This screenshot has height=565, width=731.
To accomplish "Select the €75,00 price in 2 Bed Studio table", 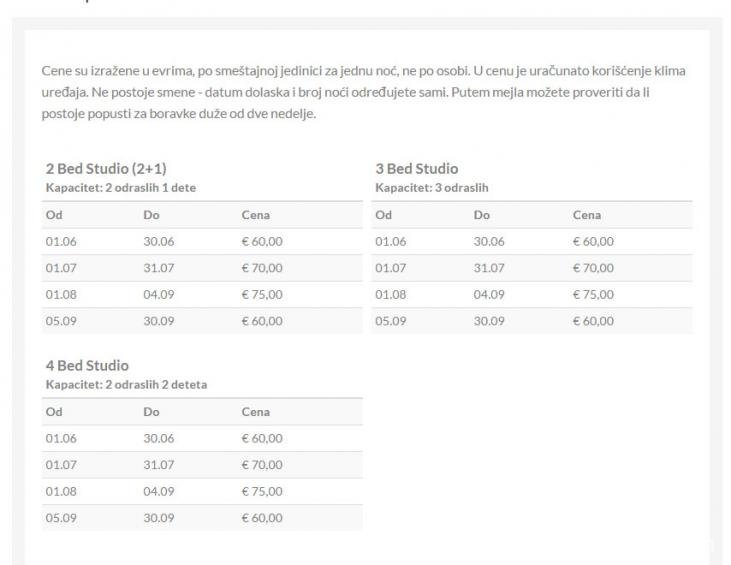I will click(x=262, y=295).
